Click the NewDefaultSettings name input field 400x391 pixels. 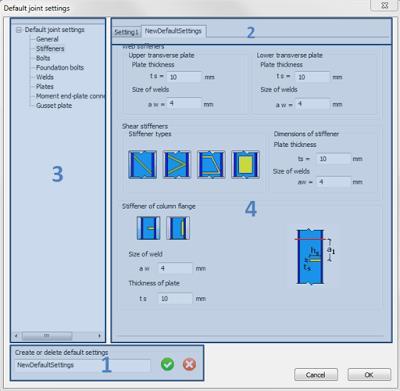(82, 365)
